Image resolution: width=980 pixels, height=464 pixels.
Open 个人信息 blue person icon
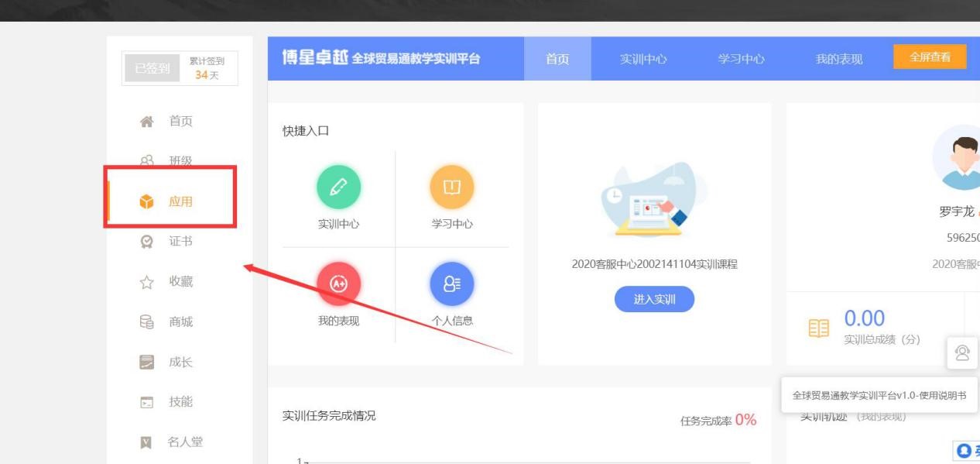point(451,284)
